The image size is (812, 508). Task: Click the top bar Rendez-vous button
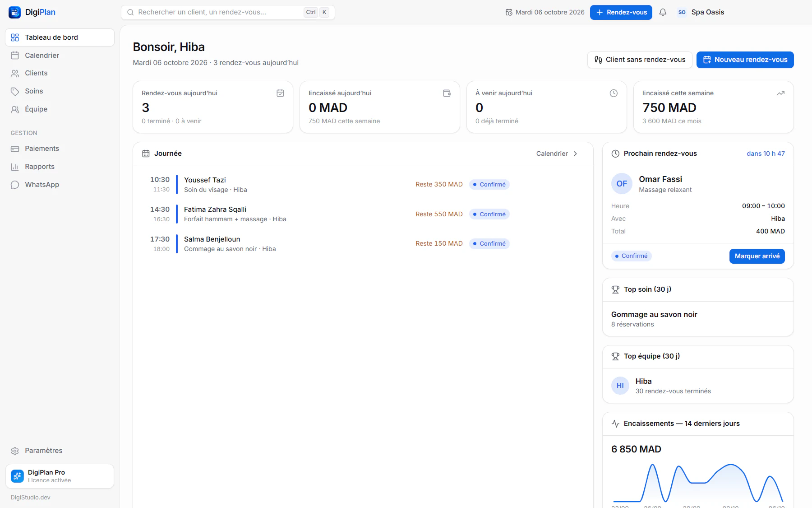[x=621, y=12]
